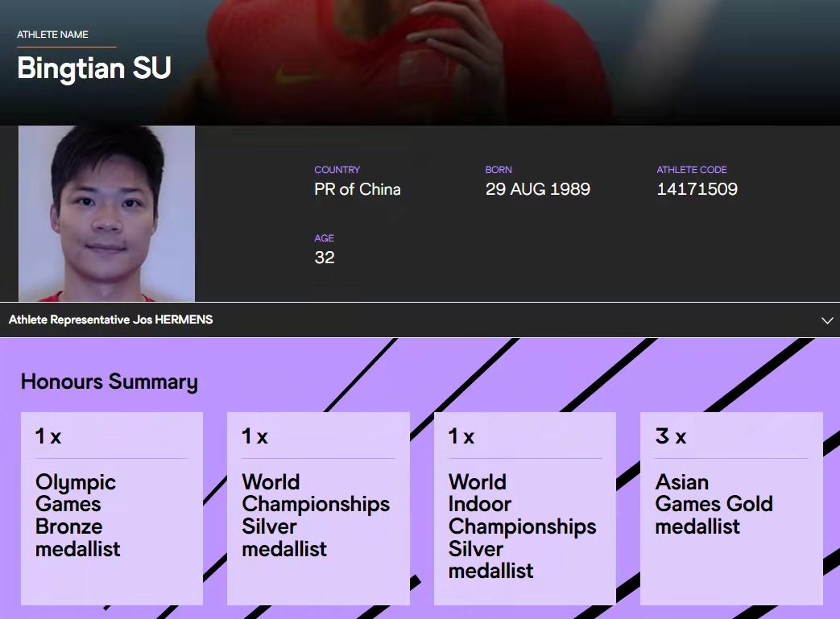Click the age value 32
This screenshot has width=840, height=619.
[324, 258]
